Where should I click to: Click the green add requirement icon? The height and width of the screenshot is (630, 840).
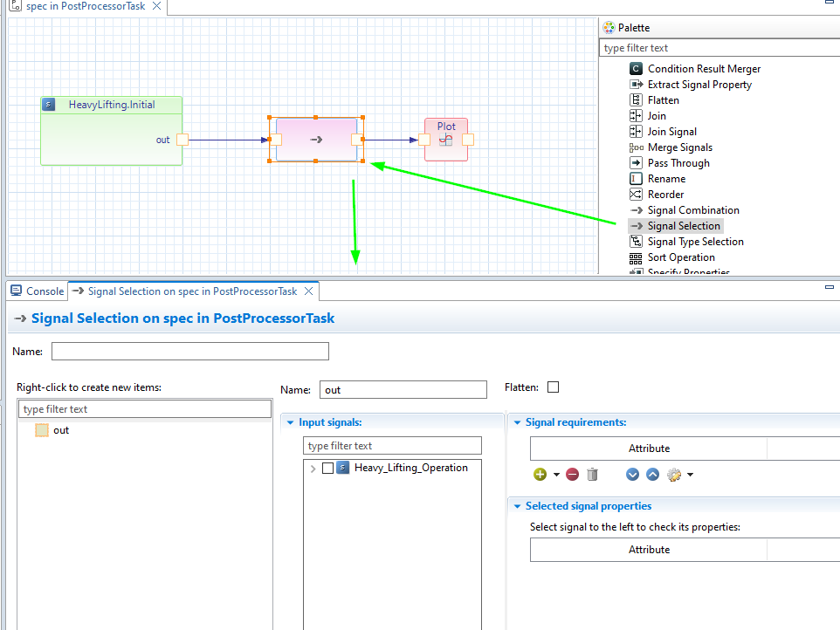[540, 475]
